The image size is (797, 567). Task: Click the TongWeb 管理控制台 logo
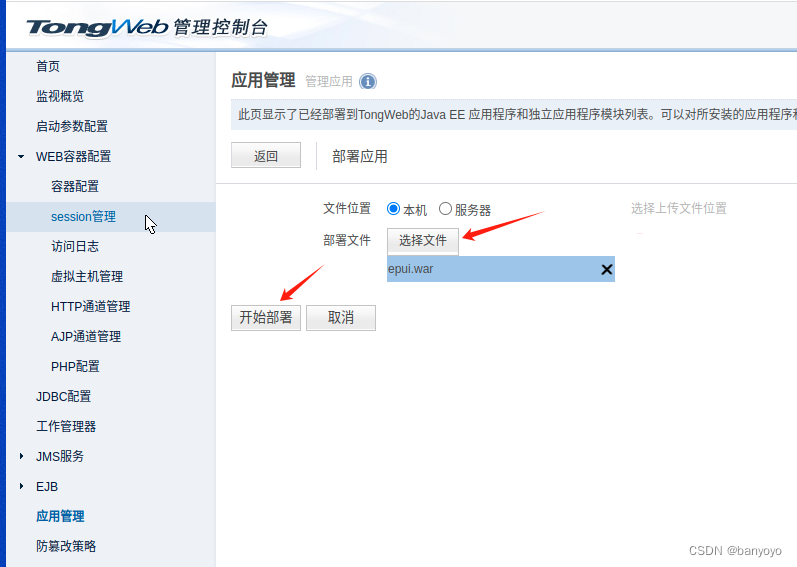click(147, 27)
